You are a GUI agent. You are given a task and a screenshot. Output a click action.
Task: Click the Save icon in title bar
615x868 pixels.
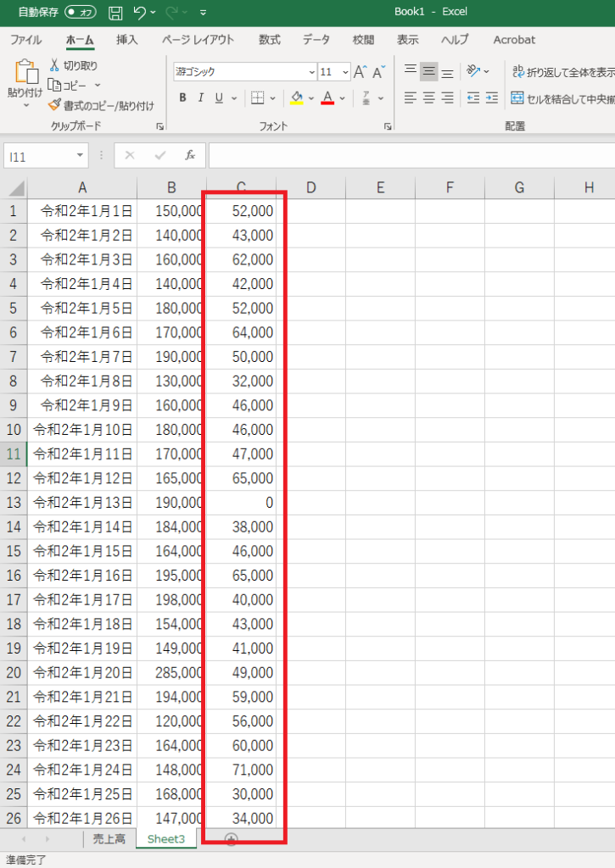(x=116, y=13)
